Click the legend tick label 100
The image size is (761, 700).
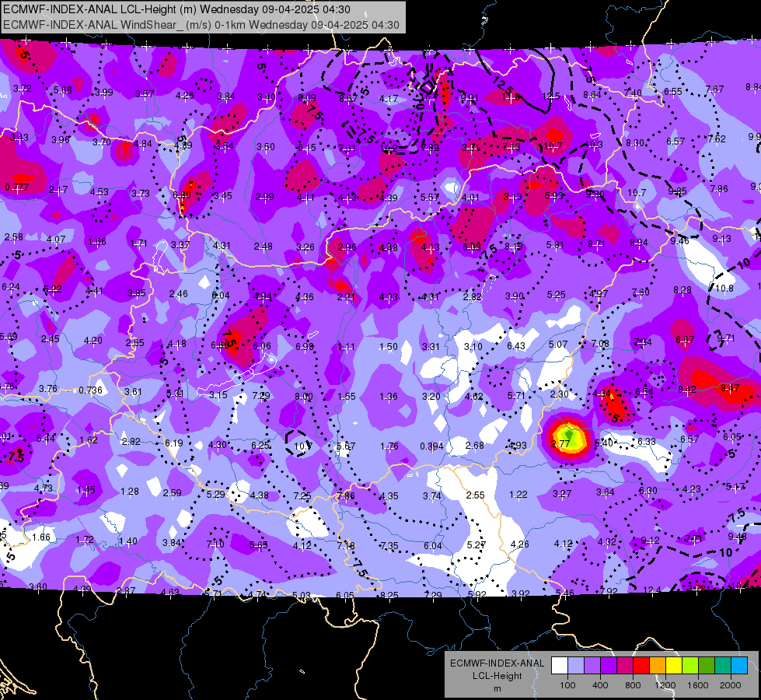567,685
